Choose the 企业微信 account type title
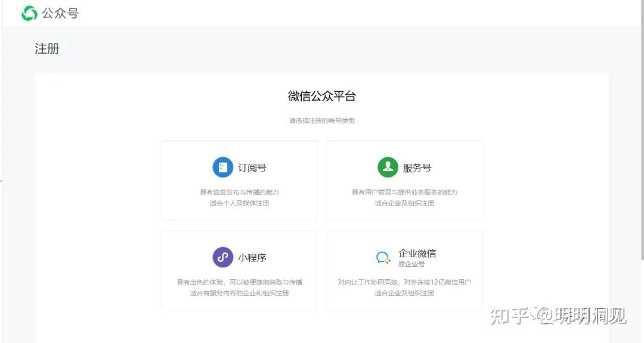This screenshot has height=343, width=644. click(417, 253)
